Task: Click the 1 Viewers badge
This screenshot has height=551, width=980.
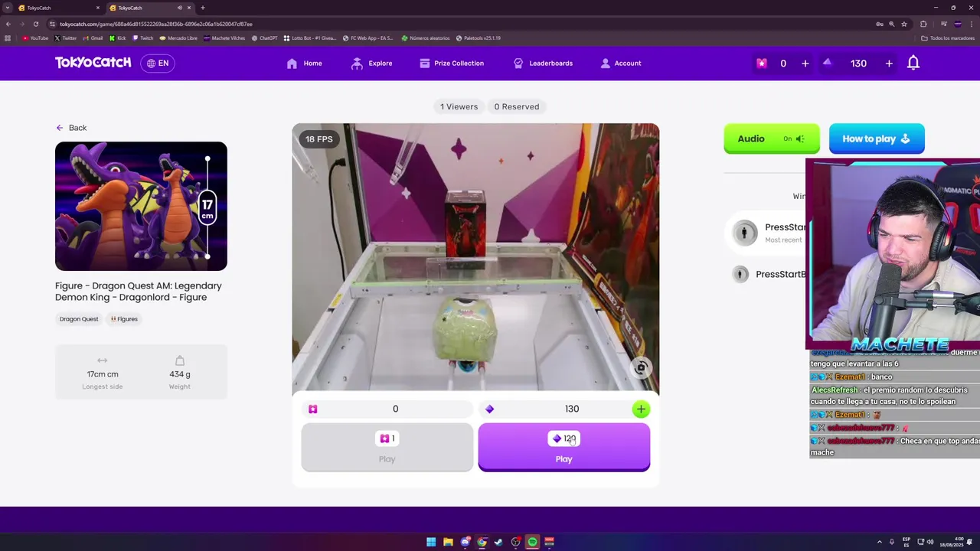Action: pyautogui.click(x=459, y=106)
